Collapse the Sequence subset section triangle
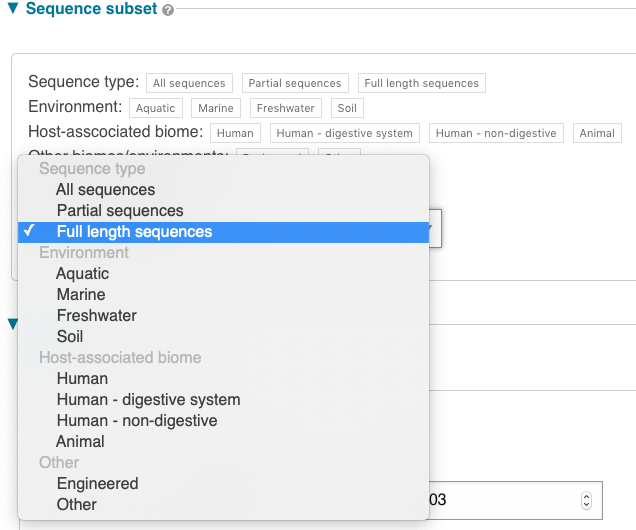Image resolution: width=636 pixels, height=530 pixels. coord(13,8)
